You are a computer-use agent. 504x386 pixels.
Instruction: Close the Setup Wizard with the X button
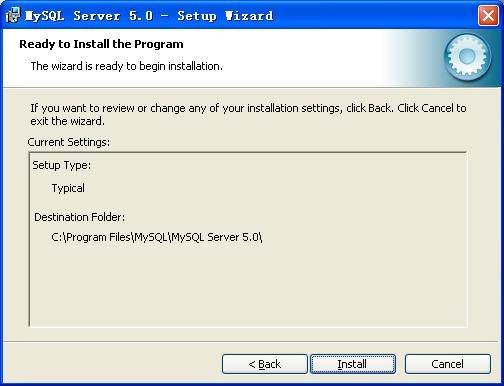click(x=488, y=15)
